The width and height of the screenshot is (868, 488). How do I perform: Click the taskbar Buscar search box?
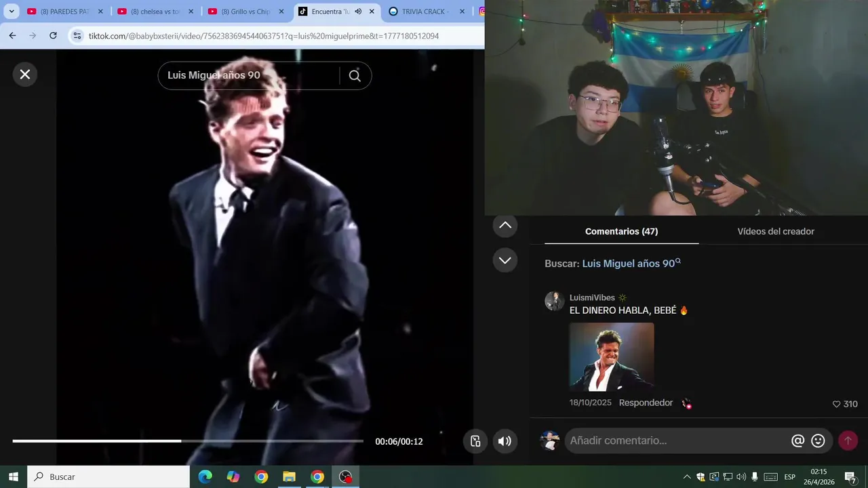coord(108,476)
